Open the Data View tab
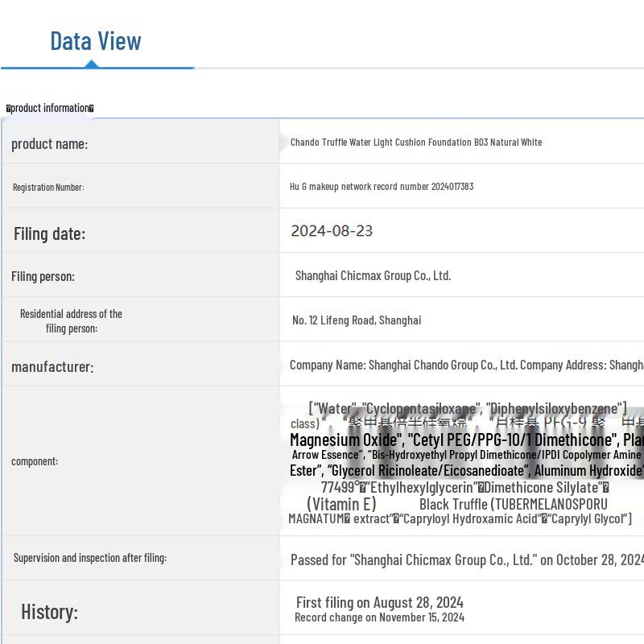Image resolution: width=644 pixels, height=644 pixels. [x=96, y=41]
